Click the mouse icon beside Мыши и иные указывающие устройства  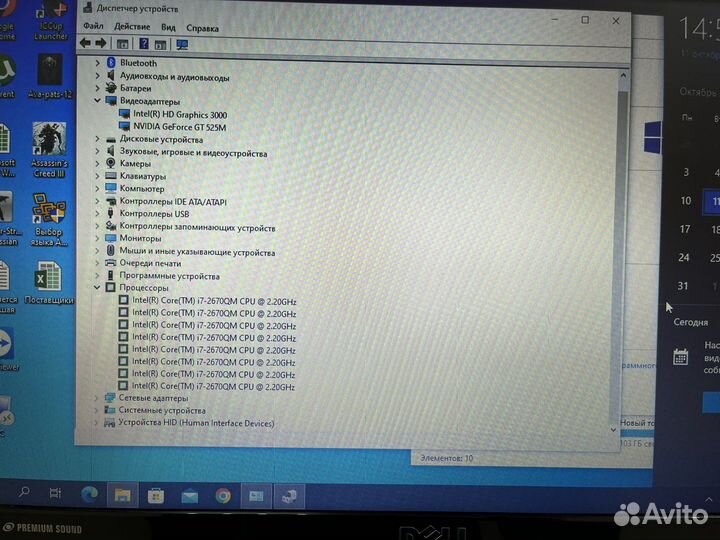click(x=110, y=250)
